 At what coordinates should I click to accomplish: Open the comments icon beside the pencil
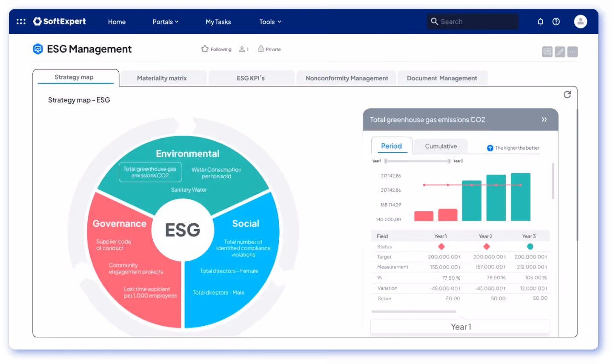coord(547,52)
